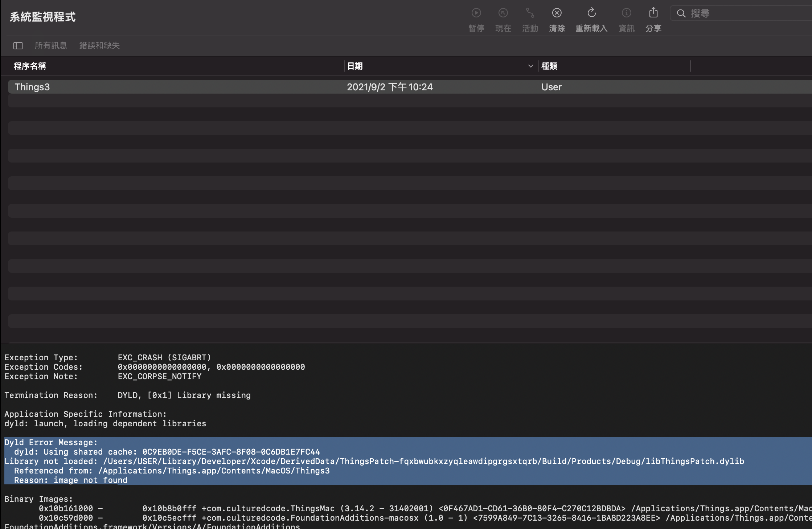
Task: Click the com.culturedcode.ThingsMac binary image line
Action: [425, 508]
